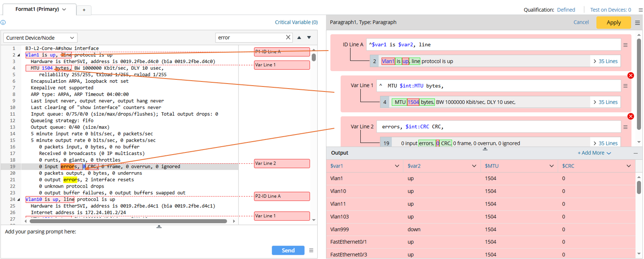Select the Format1 (Primary) tab
The image size is (644, 259).
tap(40, 9)
